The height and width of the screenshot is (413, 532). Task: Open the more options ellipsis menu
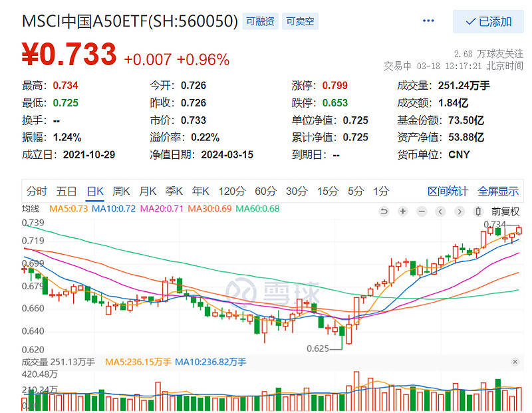428,20
